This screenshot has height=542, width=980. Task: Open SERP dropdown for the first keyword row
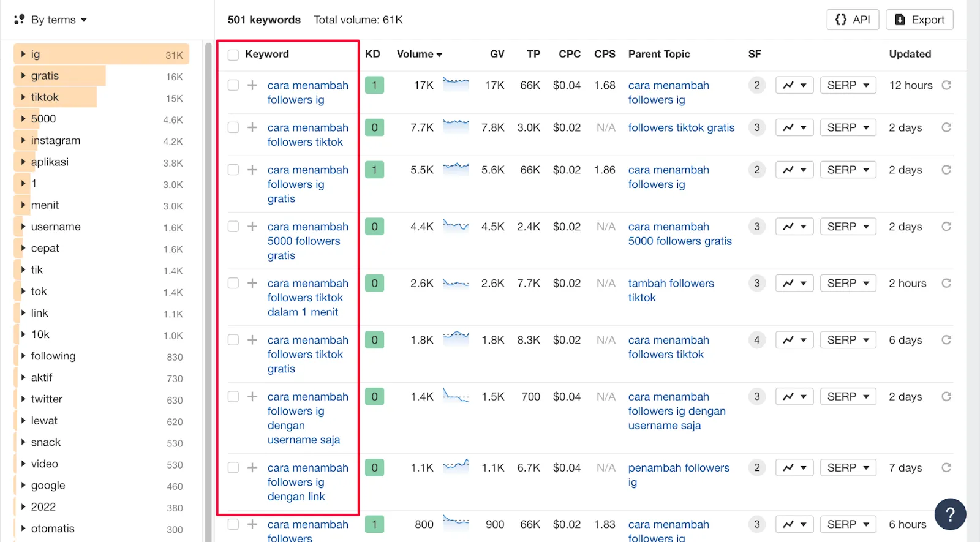848,85
